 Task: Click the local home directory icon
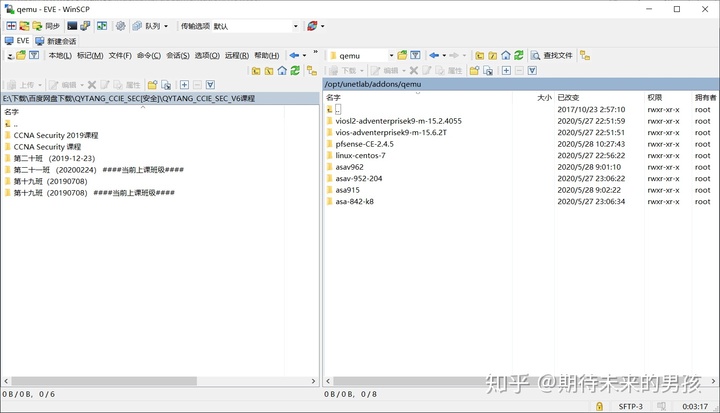pyautogui.click(x=282, y=71)
